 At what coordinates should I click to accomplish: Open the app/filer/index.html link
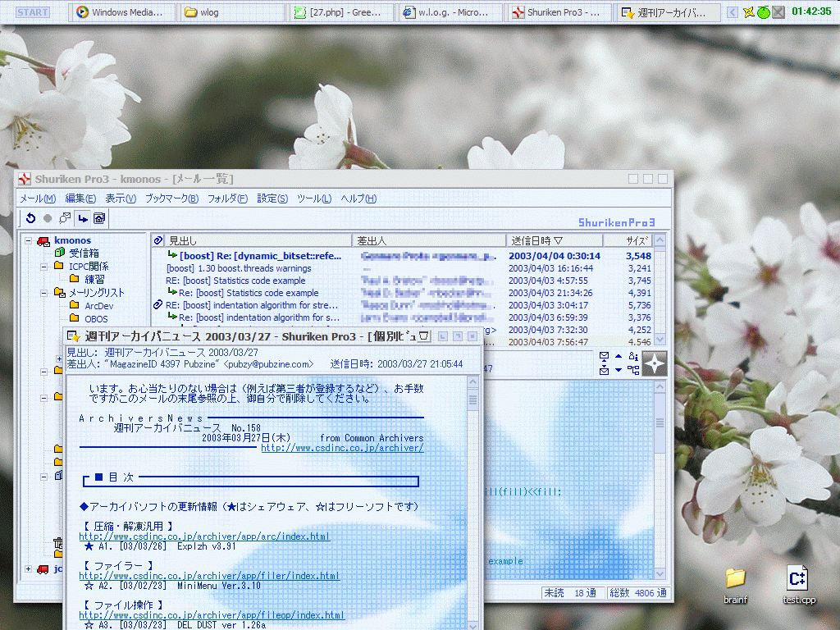pos(209,576)
